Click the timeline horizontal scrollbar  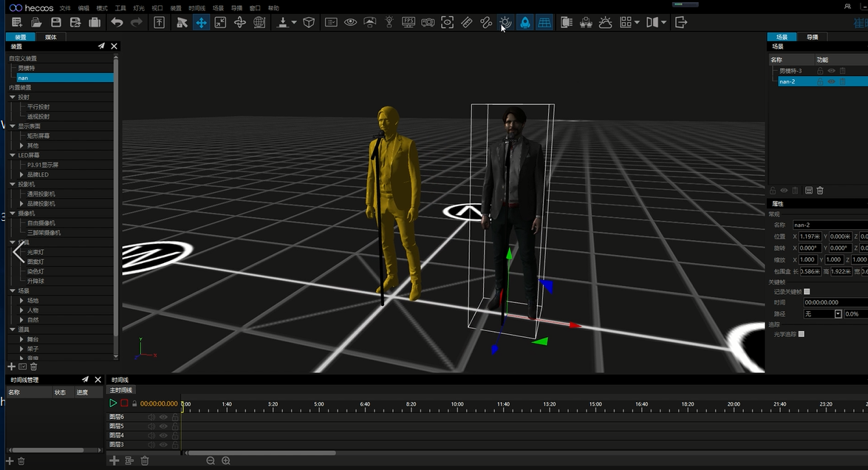[x=262, y=453]
